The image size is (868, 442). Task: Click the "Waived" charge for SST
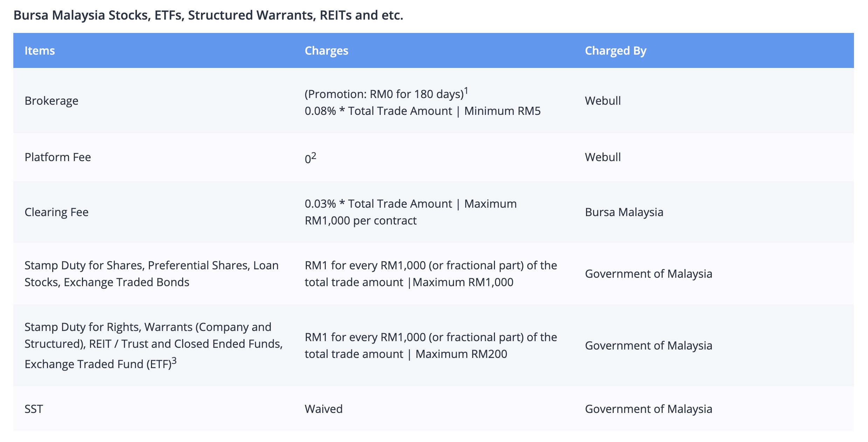(x=323, y=409)
